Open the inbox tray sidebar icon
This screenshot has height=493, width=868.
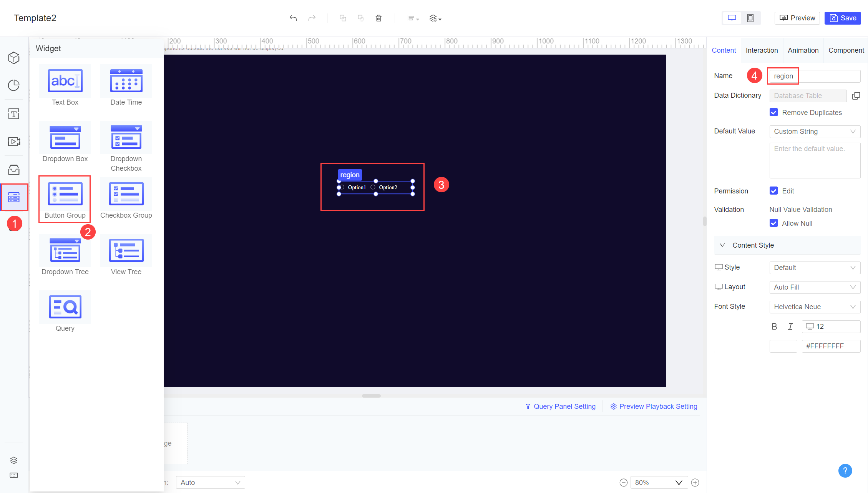coord(14,170)
